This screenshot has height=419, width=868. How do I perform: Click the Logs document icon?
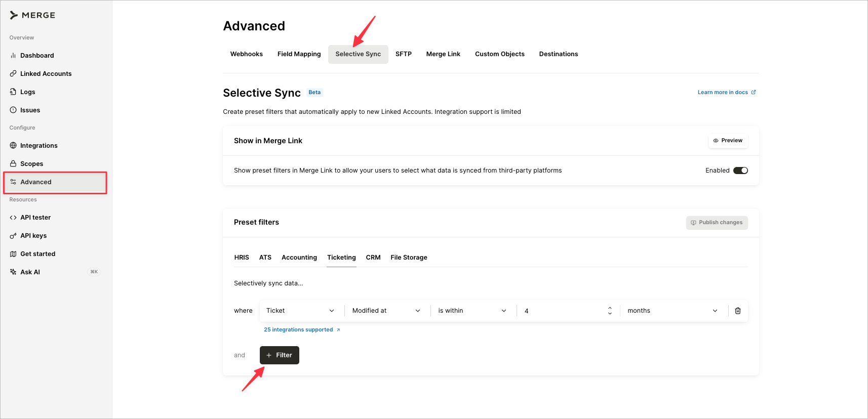(13, 92)
